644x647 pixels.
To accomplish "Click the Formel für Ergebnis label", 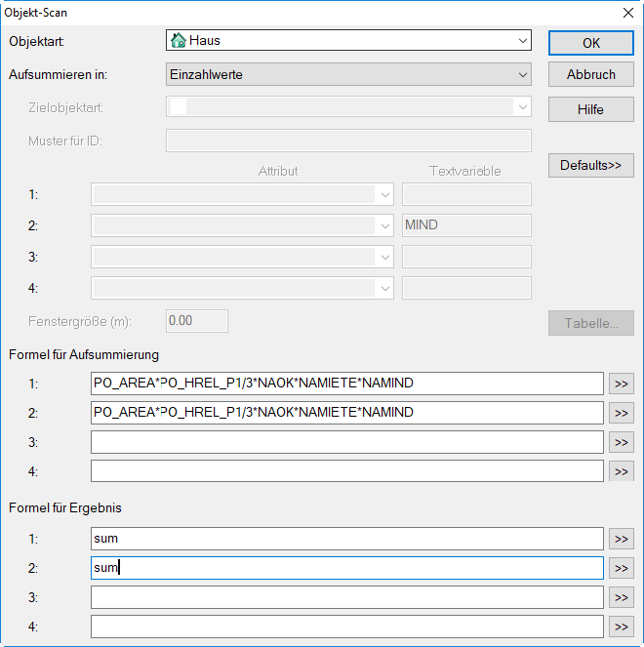I will tap(65, 508).
